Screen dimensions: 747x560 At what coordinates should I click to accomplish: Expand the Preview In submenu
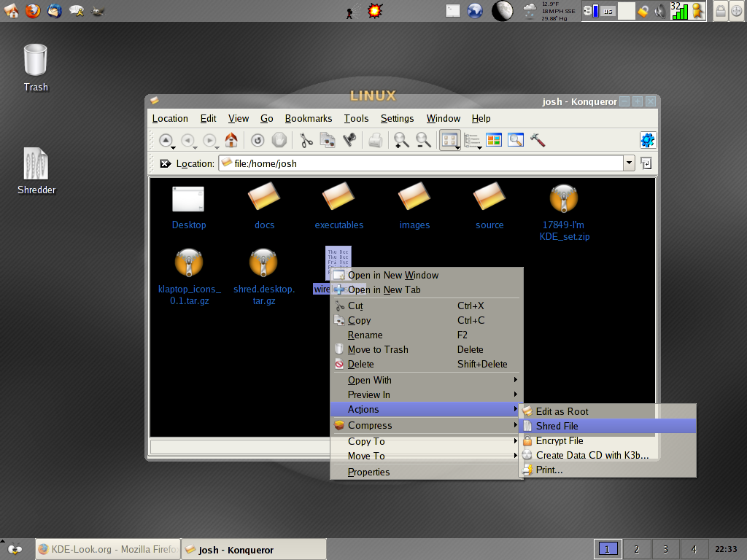426,394
